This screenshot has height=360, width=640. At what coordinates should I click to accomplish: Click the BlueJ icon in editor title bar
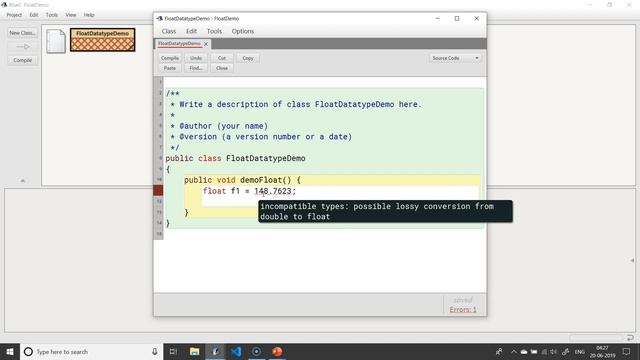159,18
